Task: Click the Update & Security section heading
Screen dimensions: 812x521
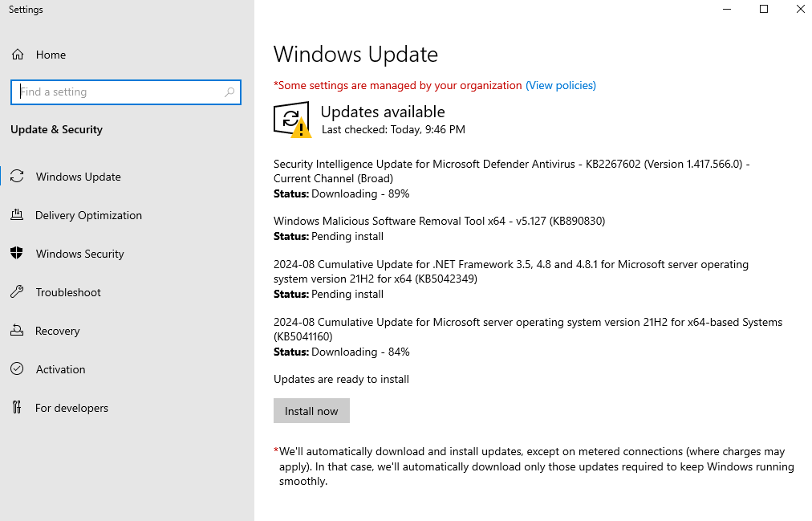Action: [56, 129]
